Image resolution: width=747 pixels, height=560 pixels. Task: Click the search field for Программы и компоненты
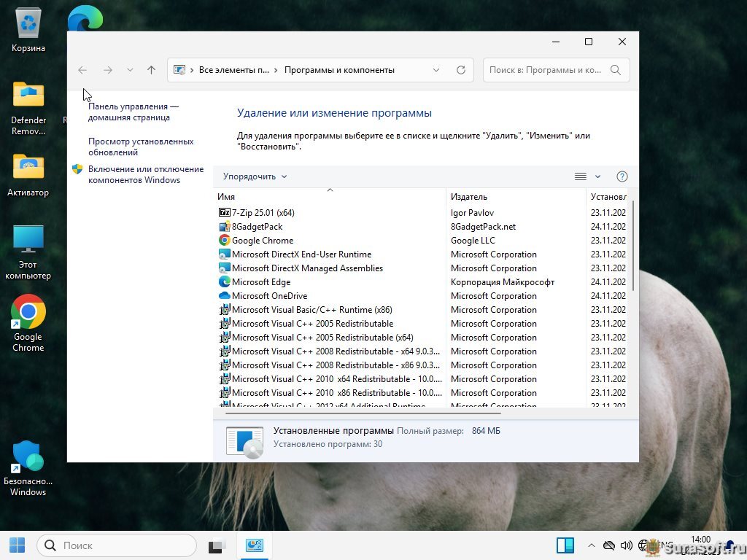coord(546,70)
